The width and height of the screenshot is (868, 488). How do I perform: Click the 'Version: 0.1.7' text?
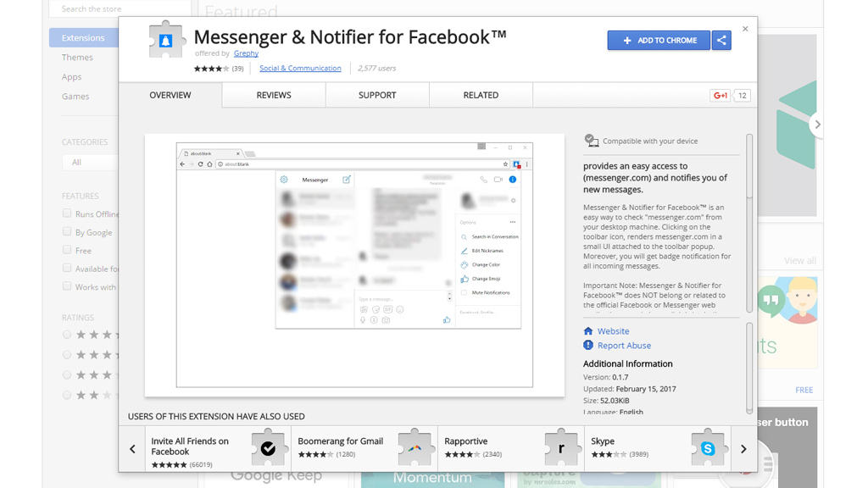click(x=605, y=377)
